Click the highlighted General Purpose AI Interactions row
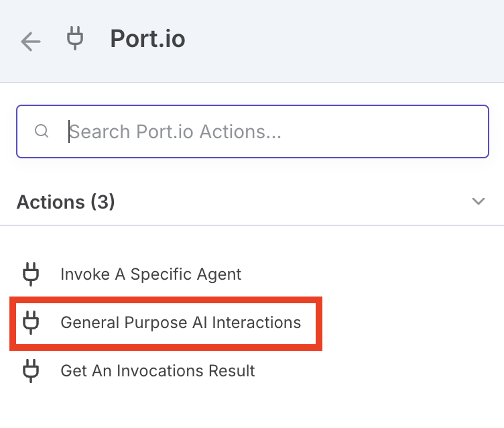 (x=166, y=323)
